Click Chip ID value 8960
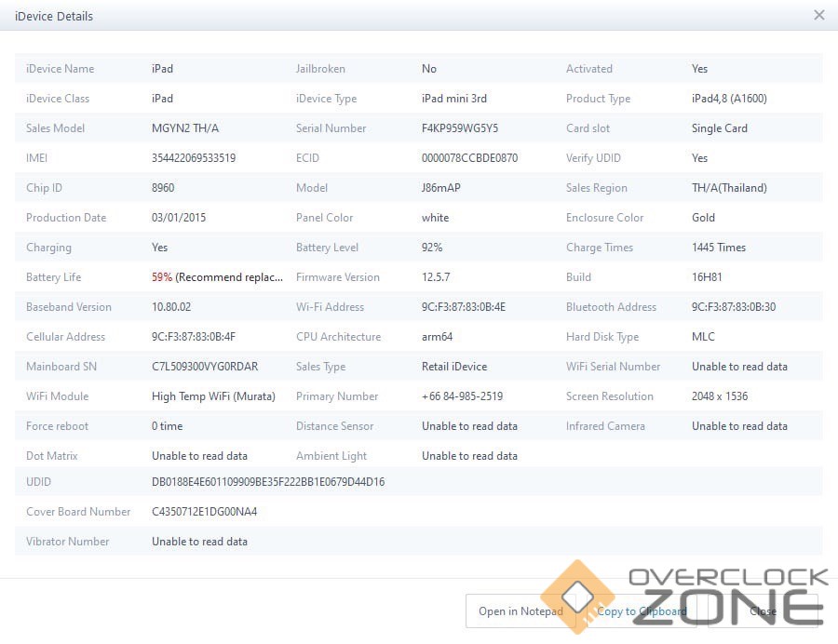838x644 pixels. 163,188
